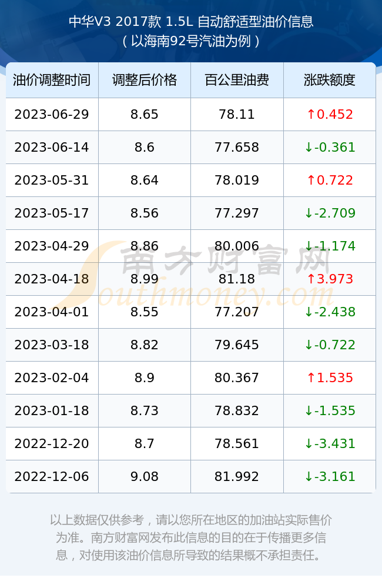Click the green ↓-0.361 change value
Screen dimensions: 382x588
[x=330, y=148]
